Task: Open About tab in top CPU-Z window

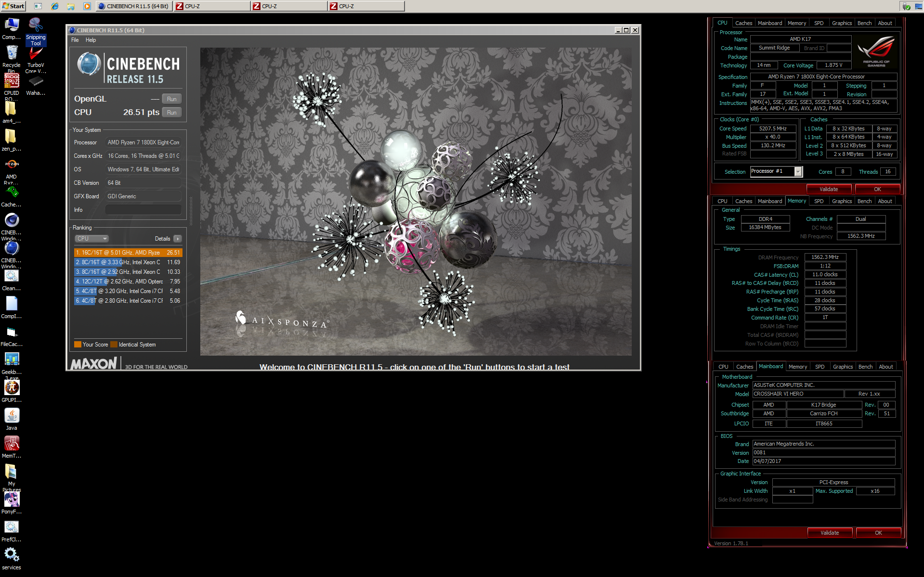Action: [885, 23]
